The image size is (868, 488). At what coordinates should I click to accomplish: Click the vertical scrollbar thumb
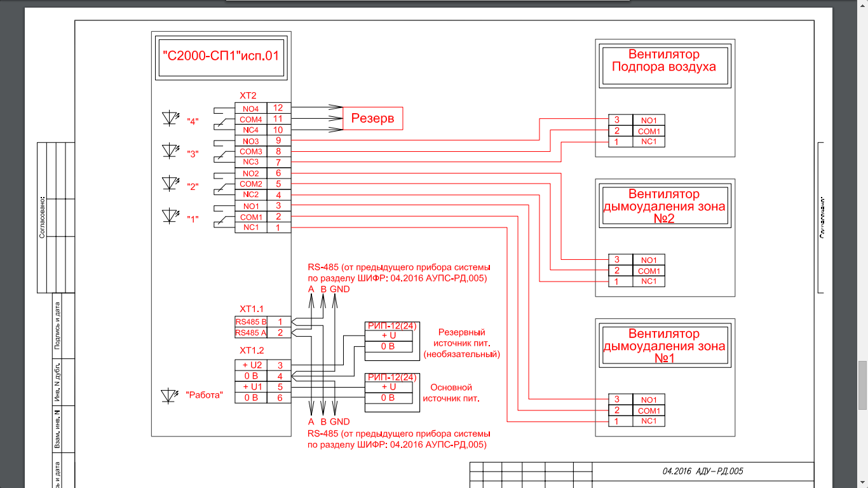click(x=862, y=386)
